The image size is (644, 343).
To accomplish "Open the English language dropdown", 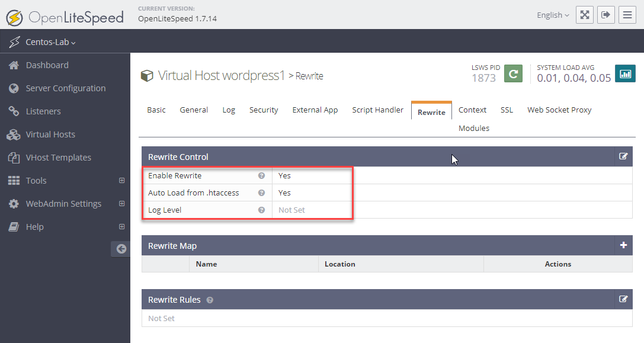I will pyautogui.click(x=553, y=15).
